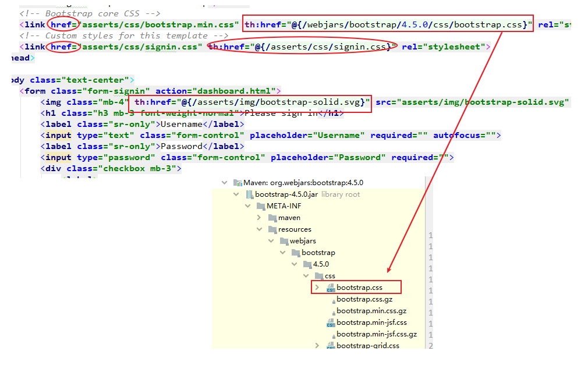Image resolution: width=588 pixels, height=365 pixels.
Task: Click the rel="stylesheet" attribute on signin link
Action: click(x=444, y=47)
